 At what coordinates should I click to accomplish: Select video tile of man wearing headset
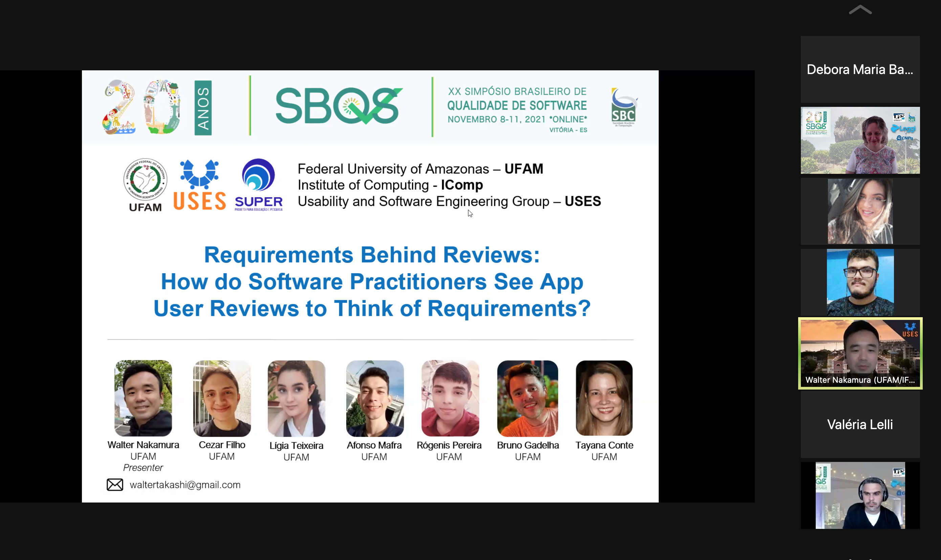coord(860,495)
